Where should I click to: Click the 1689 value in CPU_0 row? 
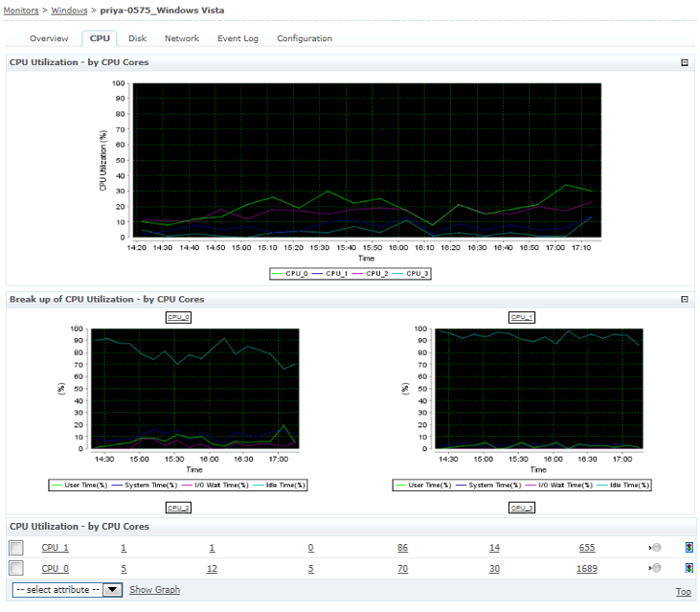pyautogui.click(x=587, y=569)
